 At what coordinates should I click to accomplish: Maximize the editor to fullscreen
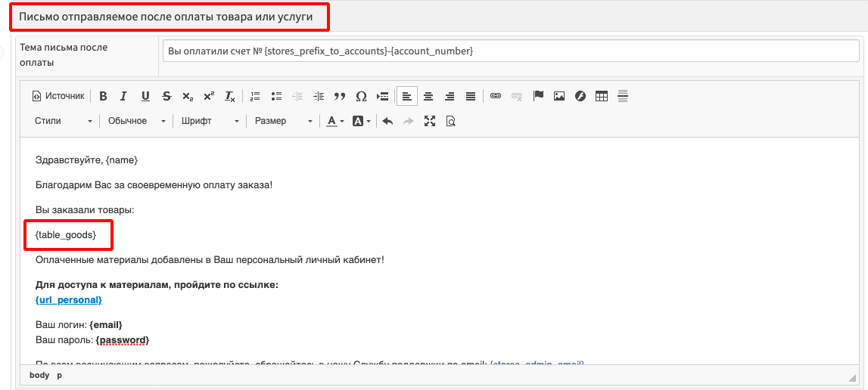click(430, 121)
